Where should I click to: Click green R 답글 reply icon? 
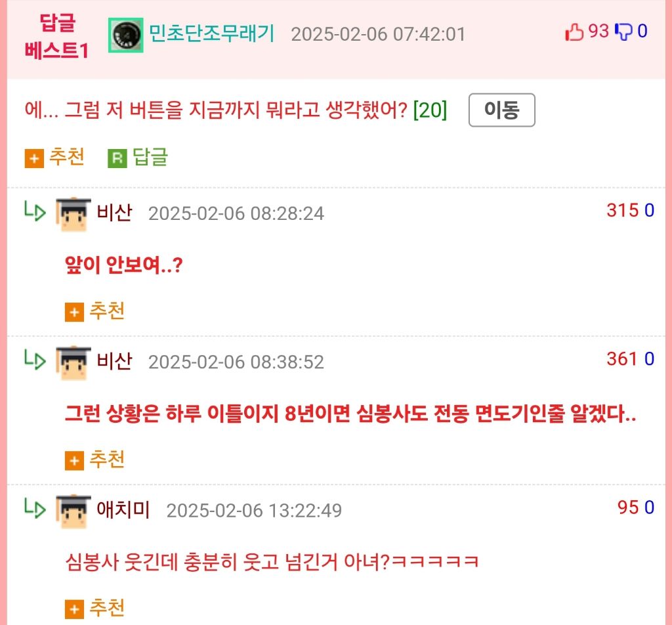click(117, 159)
